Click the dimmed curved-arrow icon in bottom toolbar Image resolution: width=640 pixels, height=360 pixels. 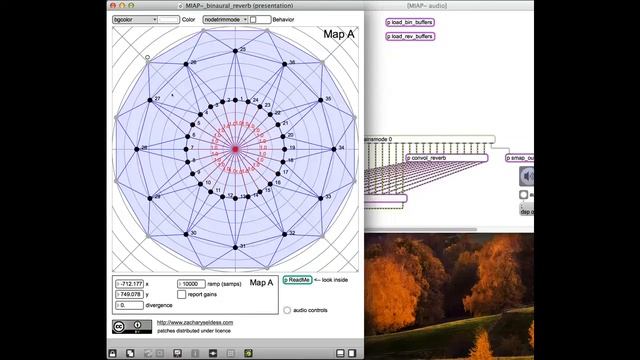(x=148, y=353)
